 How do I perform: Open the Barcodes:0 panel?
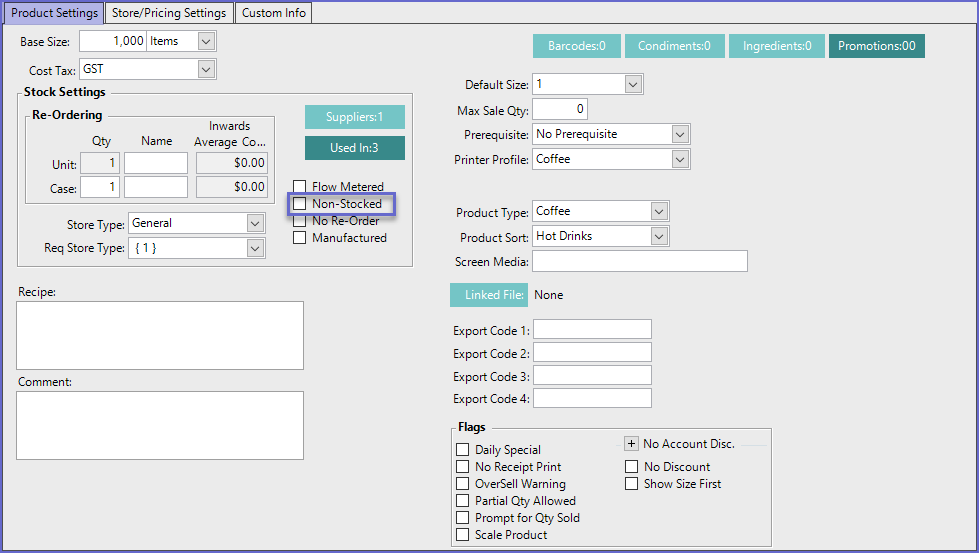coord(576,46)
